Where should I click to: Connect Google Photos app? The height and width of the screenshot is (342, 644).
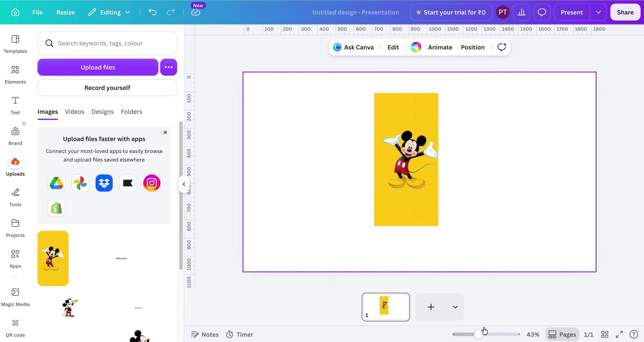[80, 183]
